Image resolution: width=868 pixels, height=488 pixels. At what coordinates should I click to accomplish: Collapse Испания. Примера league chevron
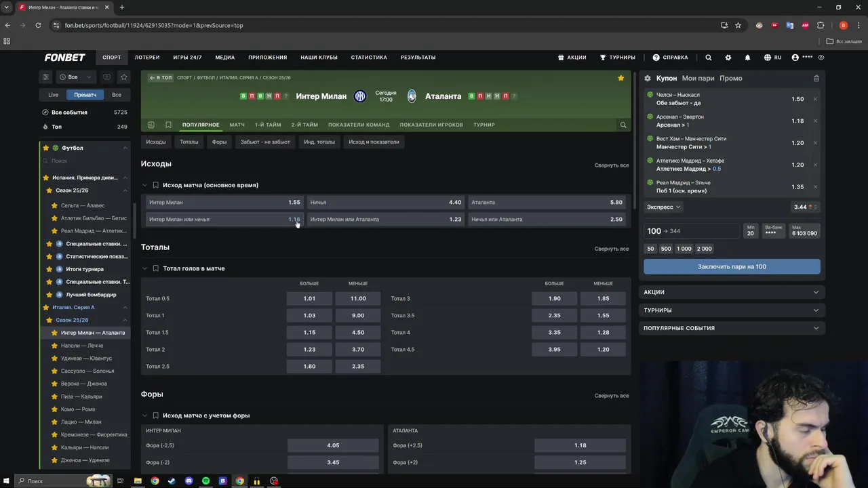click(125, 178)
